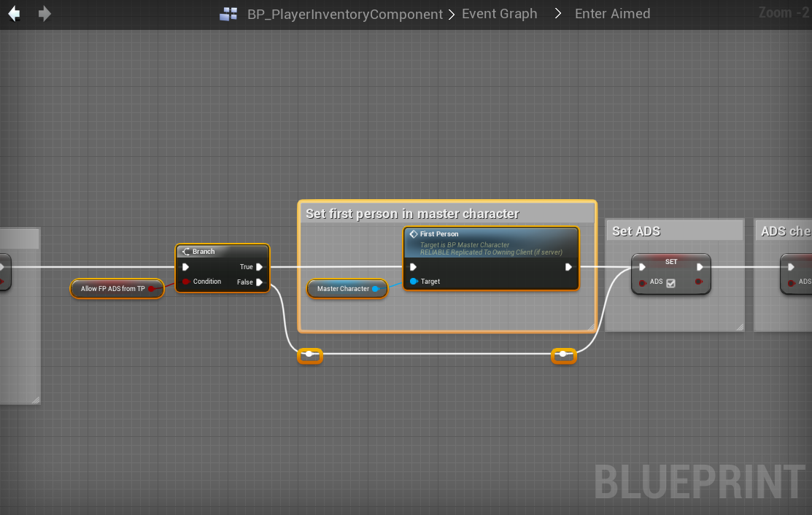812x515 pixels.
Task: Click the blueprint icon beside BP_PlayerInventoryComponent
Action: point(228,14)
